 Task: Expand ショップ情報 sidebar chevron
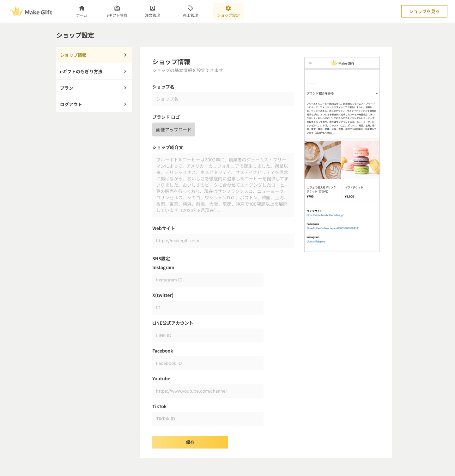pos(125,55)
